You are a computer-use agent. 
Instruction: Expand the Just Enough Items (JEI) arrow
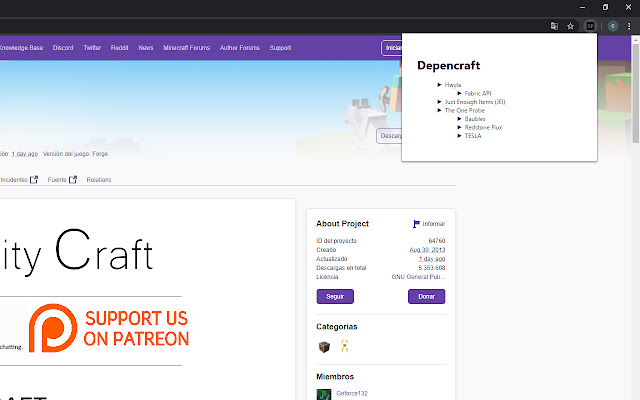coord(439,102)
